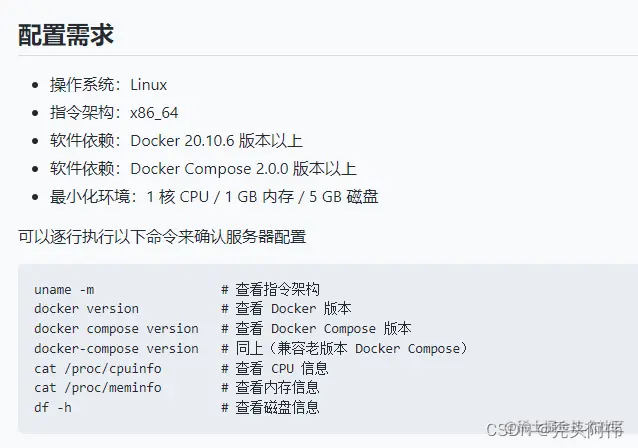638x448 pixels.
Task: Click the cat /proc/cpuinfo command
Action: pyautogui.click(x=97, y=368)
